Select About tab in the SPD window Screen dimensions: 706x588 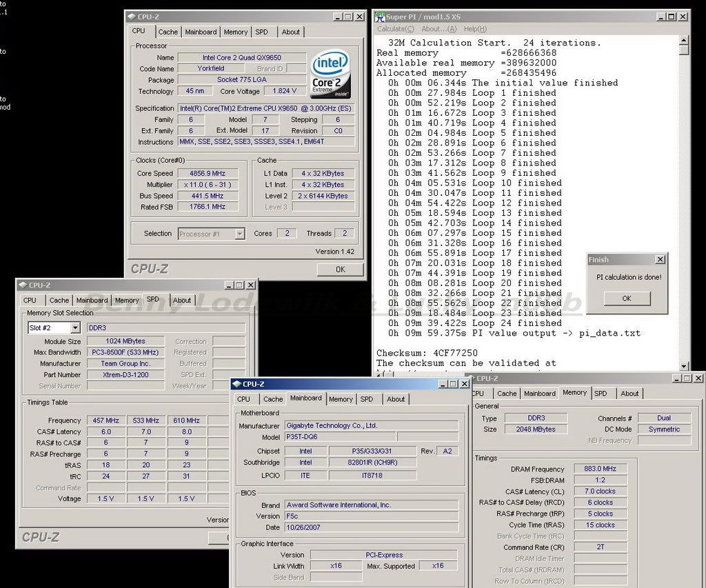(x=182, y=301)
